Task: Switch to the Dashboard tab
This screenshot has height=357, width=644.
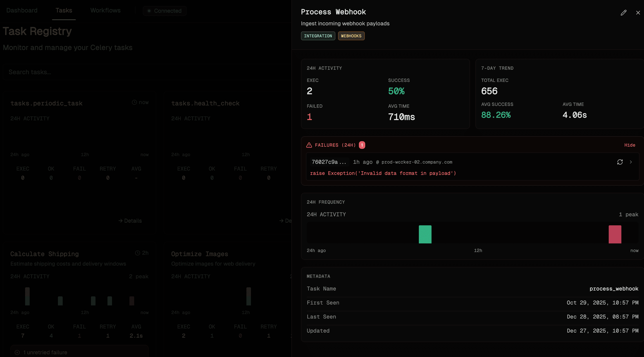Action: pyautogui.click(x=22, y=10)
